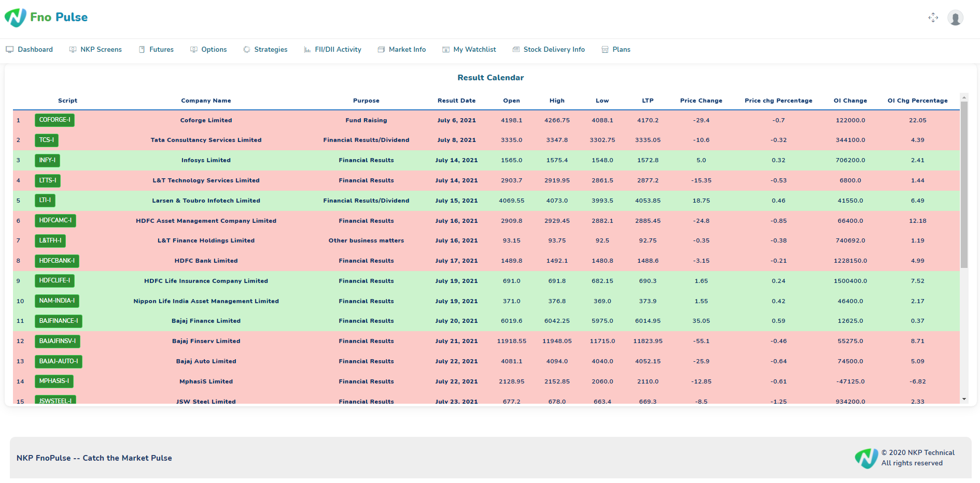Click the My Watchlist icon
Screen dimensions: 980x483
(x=446, y=50)
